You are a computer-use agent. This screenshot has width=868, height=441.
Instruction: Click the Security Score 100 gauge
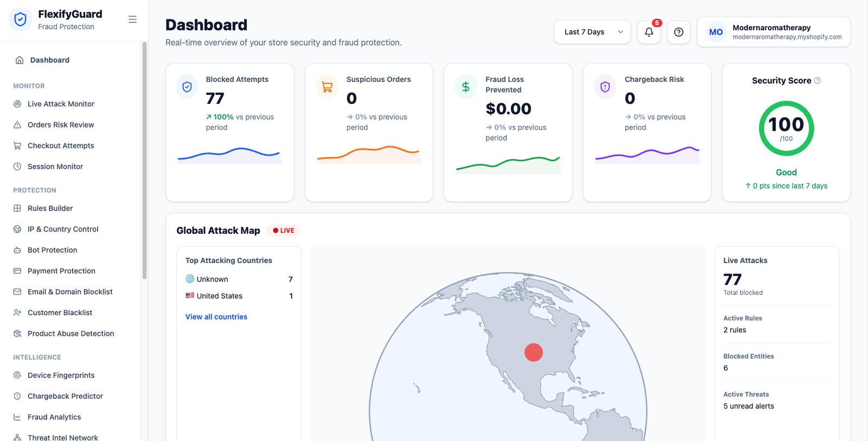786,129
